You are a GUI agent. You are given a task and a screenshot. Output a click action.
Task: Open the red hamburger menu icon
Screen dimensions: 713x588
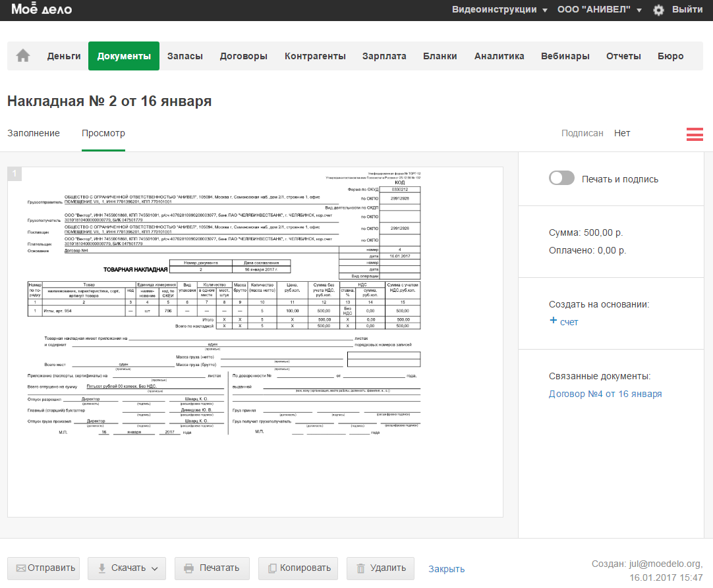[x=695, y=134]
